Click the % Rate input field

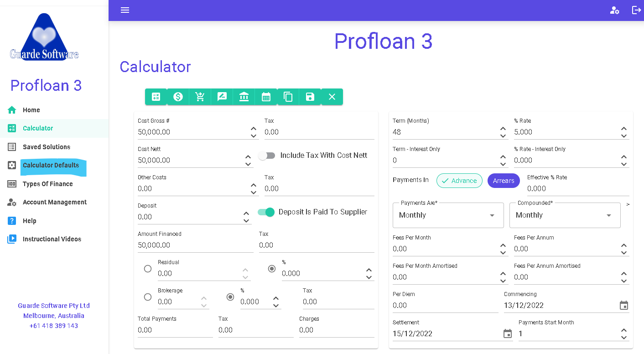tap(566, 132)
